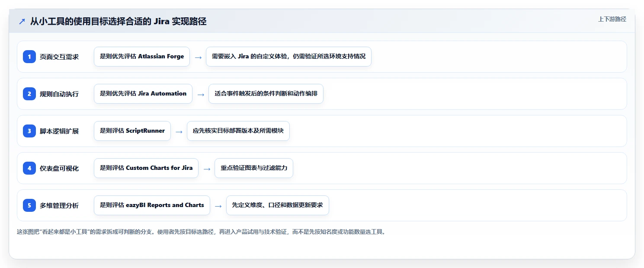
Task: Click the box 需要嵌入 Jira 的自定义体验
Action: (288, 57)
